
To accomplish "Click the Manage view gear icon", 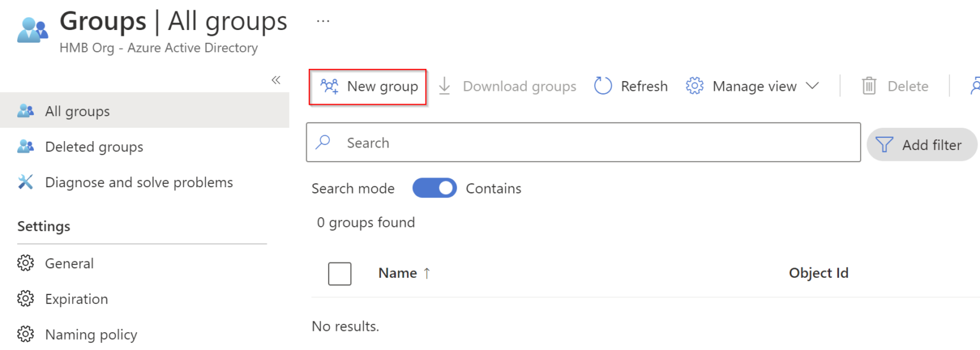I will (x=694, y=86).
